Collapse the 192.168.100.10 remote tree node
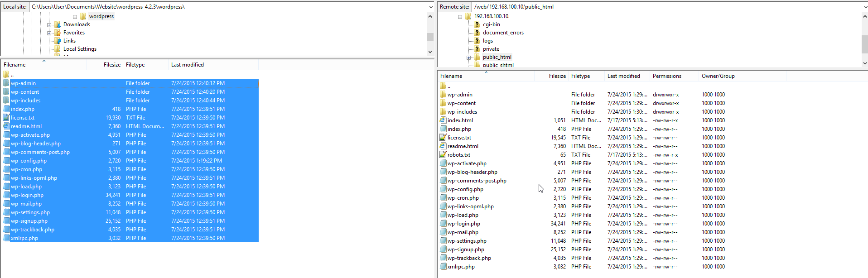 point(460,16)
